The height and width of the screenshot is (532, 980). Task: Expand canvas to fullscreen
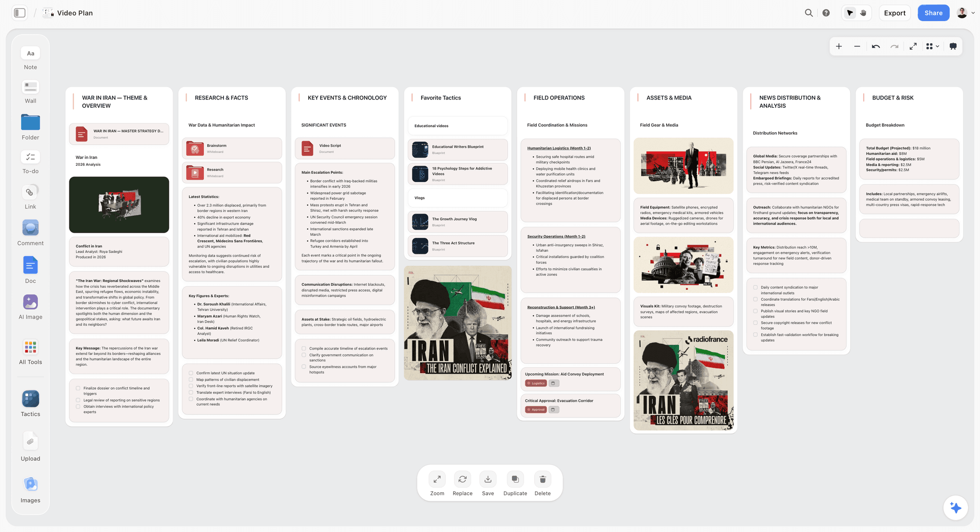pos(913,46)
